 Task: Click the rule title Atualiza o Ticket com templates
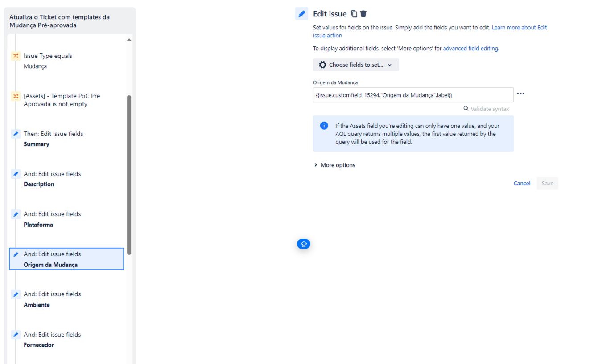tap(59, 21)
